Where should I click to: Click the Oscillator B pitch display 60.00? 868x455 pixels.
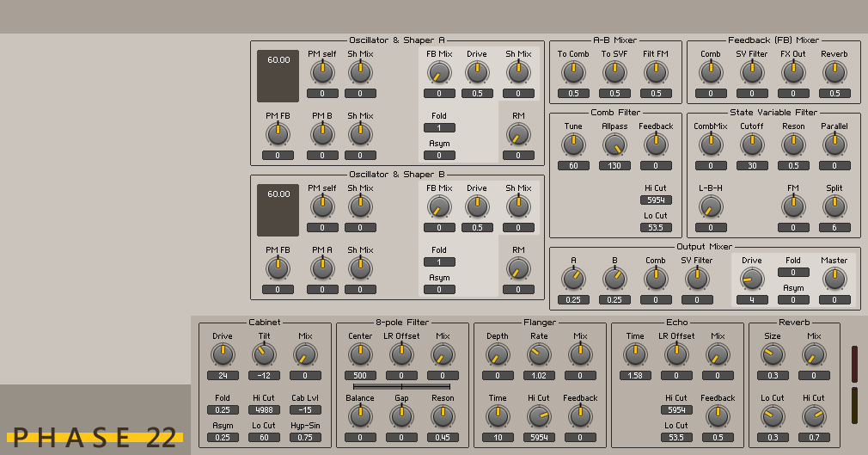(x=278, y=210)
